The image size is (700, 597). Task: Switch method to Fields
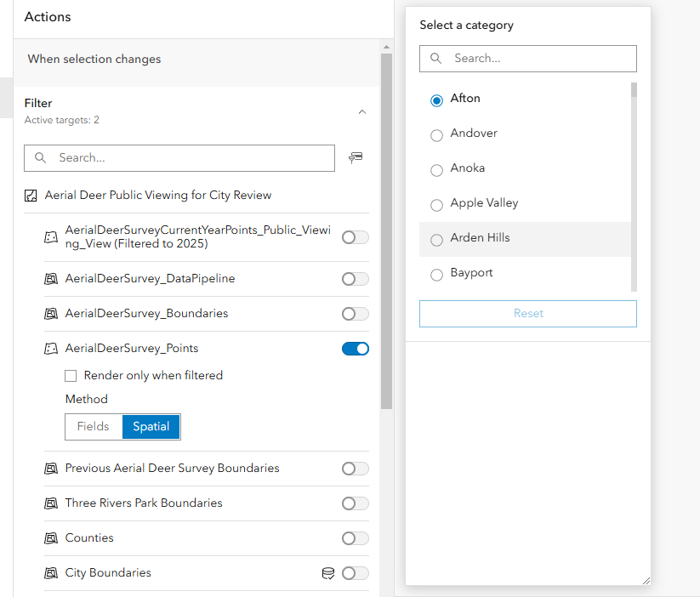(x=94, y=427)
